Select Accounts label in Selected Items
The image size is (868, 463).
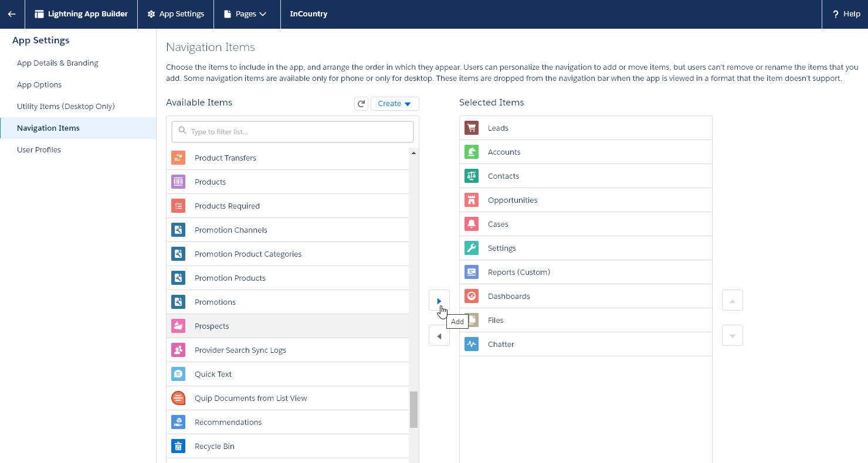click(x=504, y=152)
